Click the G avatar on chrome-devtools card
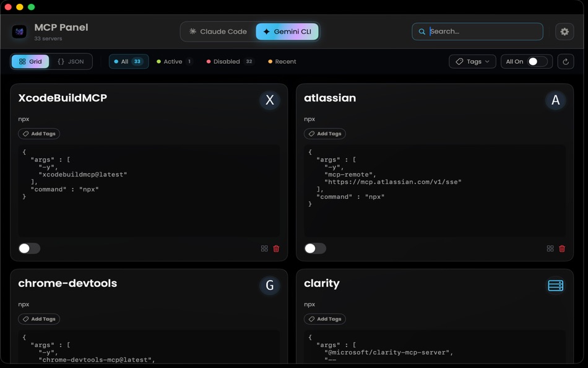The width and height of the screenshot is (588, 368). pyautogui.click(x=270, y=286)
